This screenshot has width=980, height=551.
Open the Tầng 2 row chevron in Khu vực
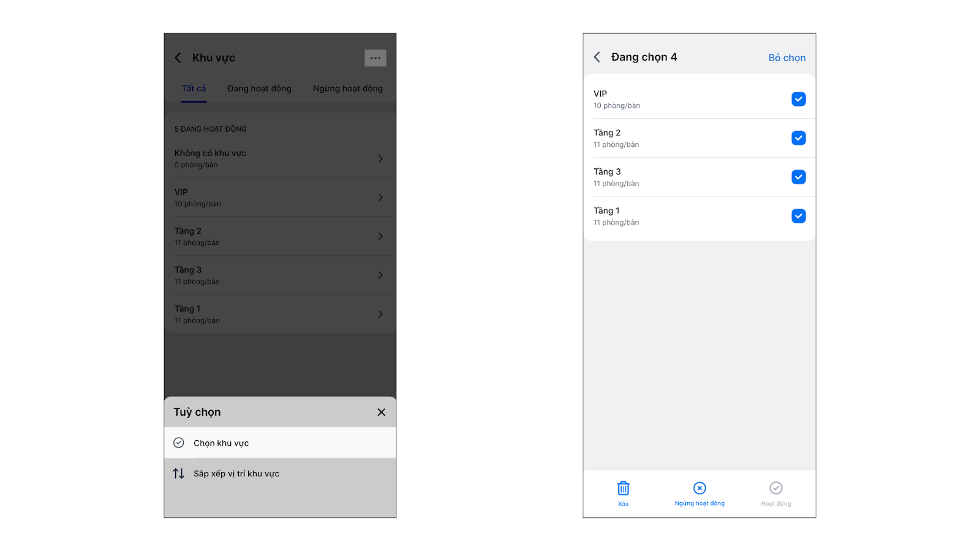[x=380, y=236]
